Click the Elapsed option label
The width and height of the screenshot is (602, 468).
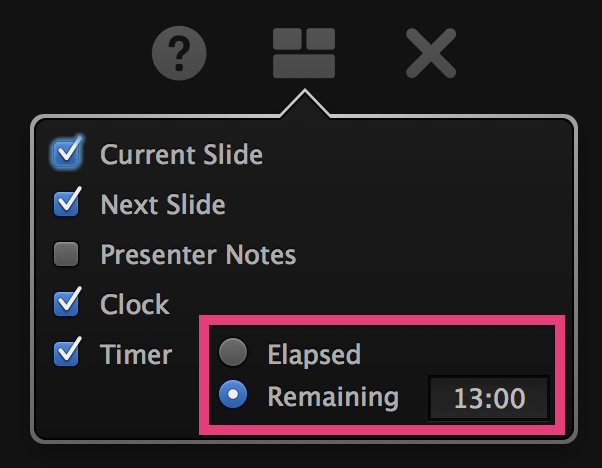click(313, 353)
